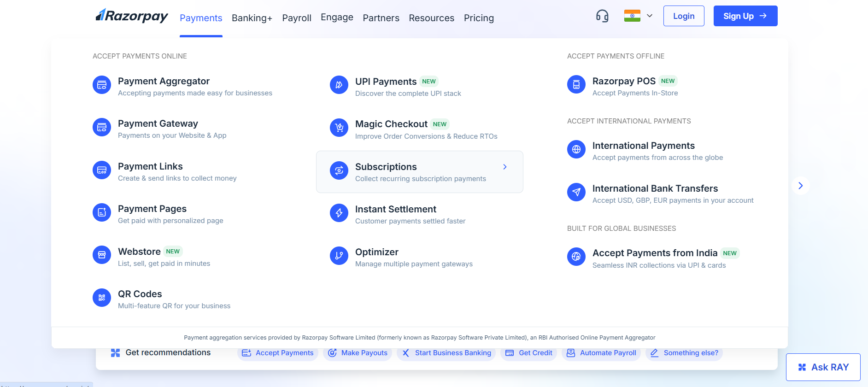This screenshot has height=387, width=868.
Task: Select the Get Credit chip
Action: (x=529, y=353)
